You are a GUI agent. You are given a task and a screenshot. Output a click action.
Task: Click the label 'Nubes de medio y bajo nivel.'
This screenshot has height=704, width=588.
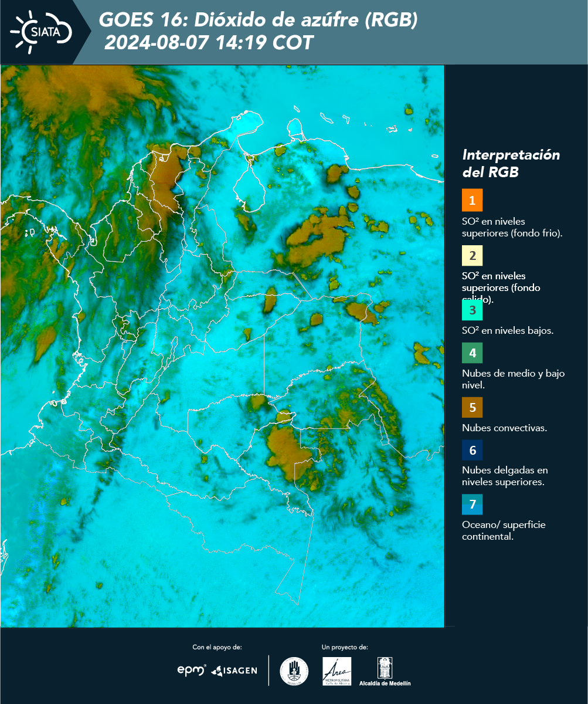[x=514, y=379]
